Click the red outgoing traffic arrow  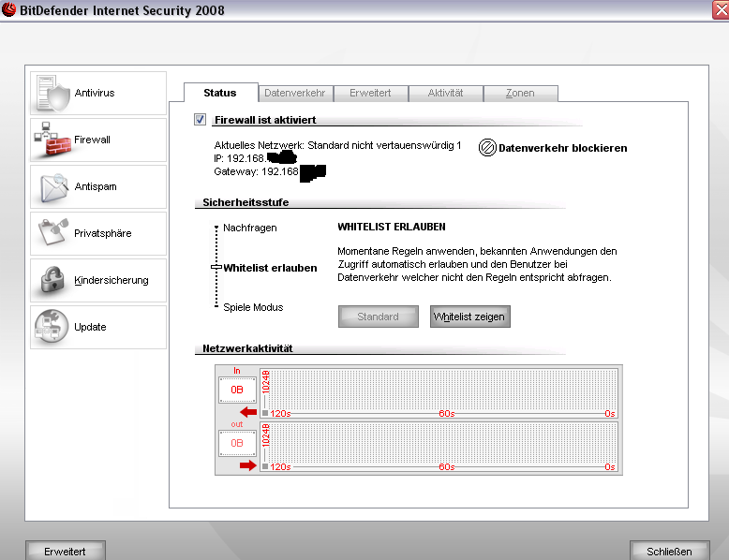[x=248, y=465]
